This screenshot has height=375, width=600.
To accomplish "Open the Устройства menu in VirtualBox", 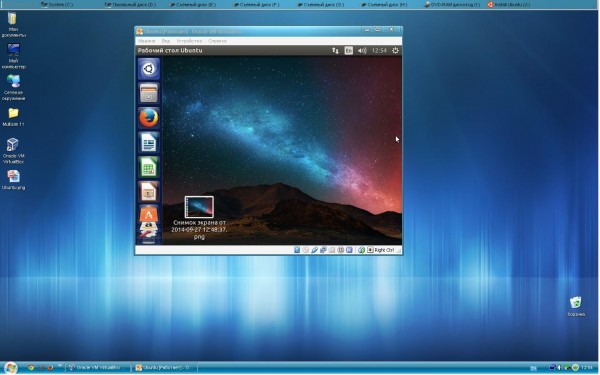I will click(x=189, y=41).
